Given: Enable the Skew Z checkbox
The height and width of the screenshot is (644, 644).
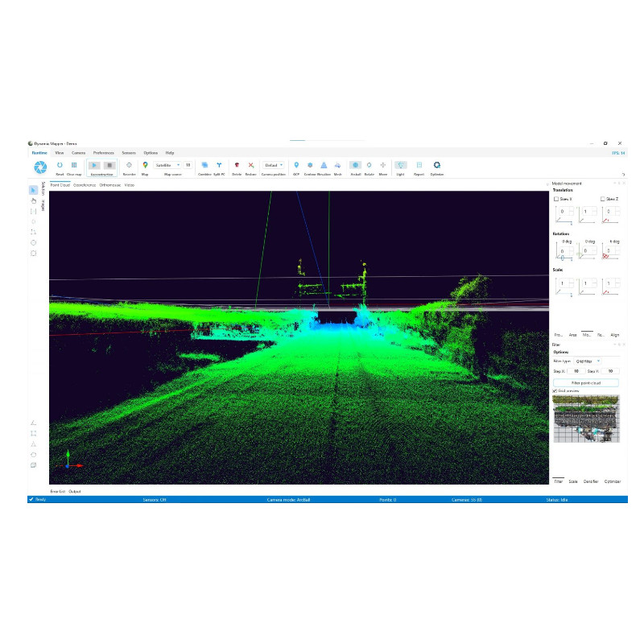Looking at the screenshot, I should [603, 199].
